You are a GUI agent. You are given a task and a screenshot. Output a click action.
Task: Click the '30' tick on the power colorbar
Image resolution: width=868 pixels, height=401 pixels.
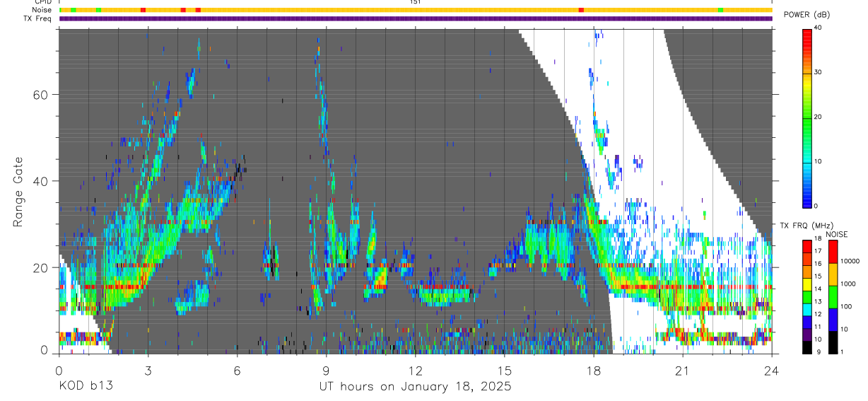tap(819, 72)
